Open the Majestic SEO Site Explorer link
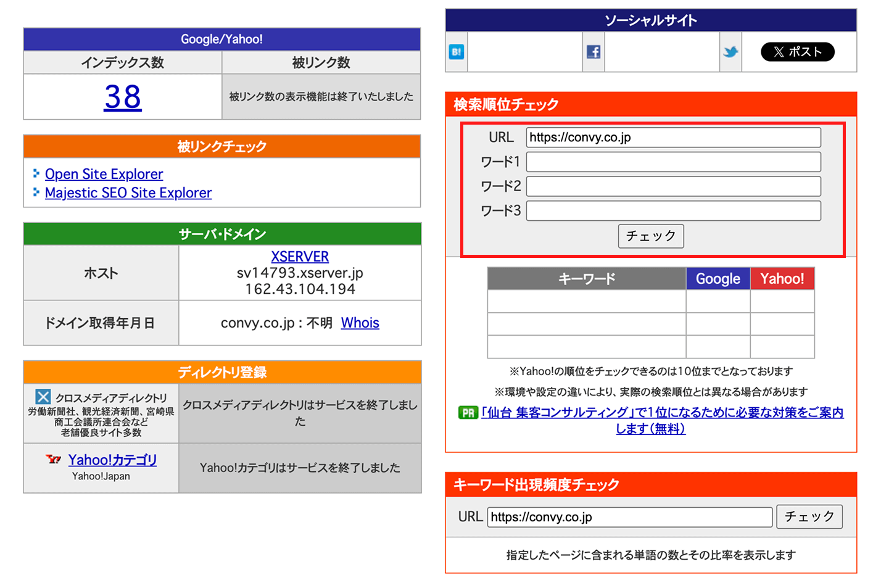 128,193
